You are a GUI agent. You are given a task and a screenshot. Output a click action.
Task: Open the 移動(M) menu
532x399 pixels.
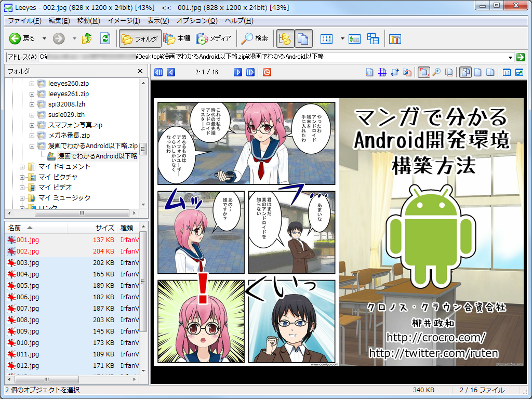[88, 21]
